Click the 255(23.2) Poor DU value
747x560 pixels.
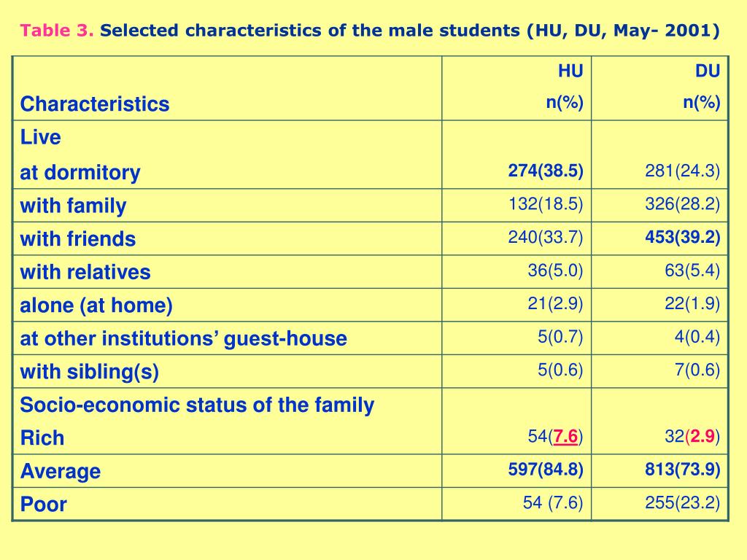pyautogui.click(x=682, y=502)
